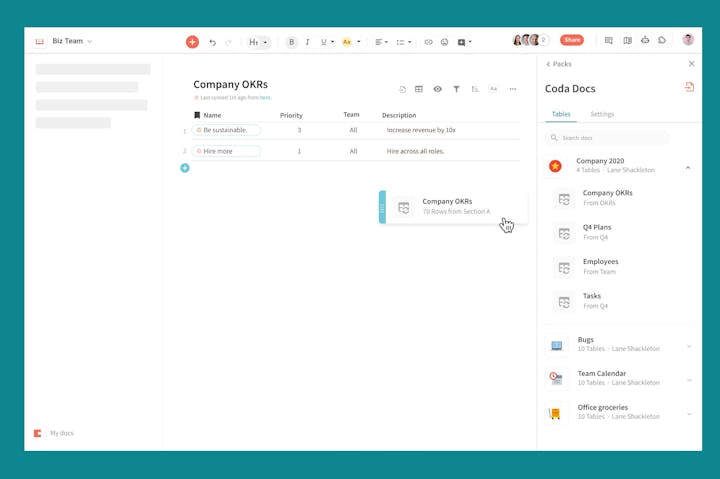Expand the Team Calendar doc
This screenshot has height=479, width=720.
coord(689,380)
